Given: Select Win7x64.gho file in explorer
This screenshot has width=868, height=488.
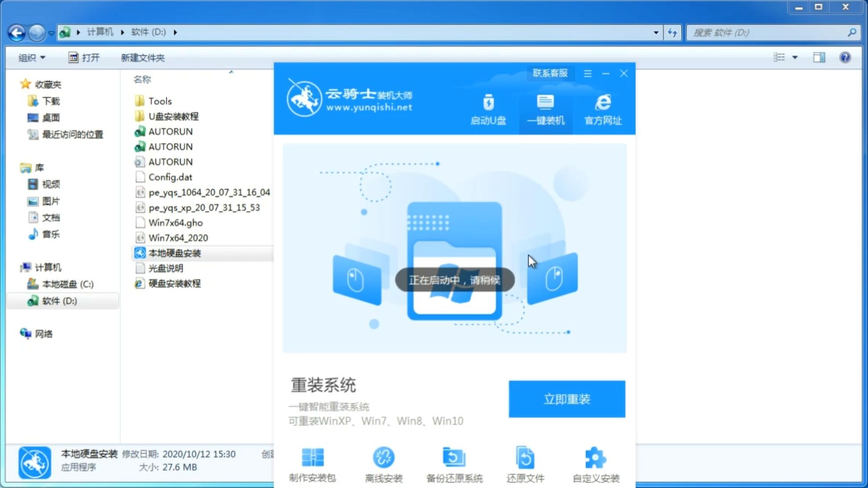Looking at the screenshot, I should coord(175,222).
